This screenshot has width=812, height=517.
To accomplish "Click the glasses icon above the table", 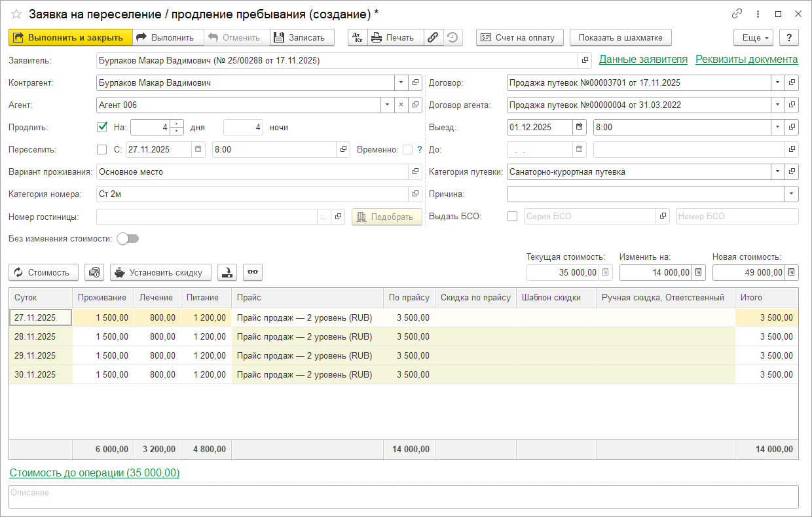I will coord(252,272).
